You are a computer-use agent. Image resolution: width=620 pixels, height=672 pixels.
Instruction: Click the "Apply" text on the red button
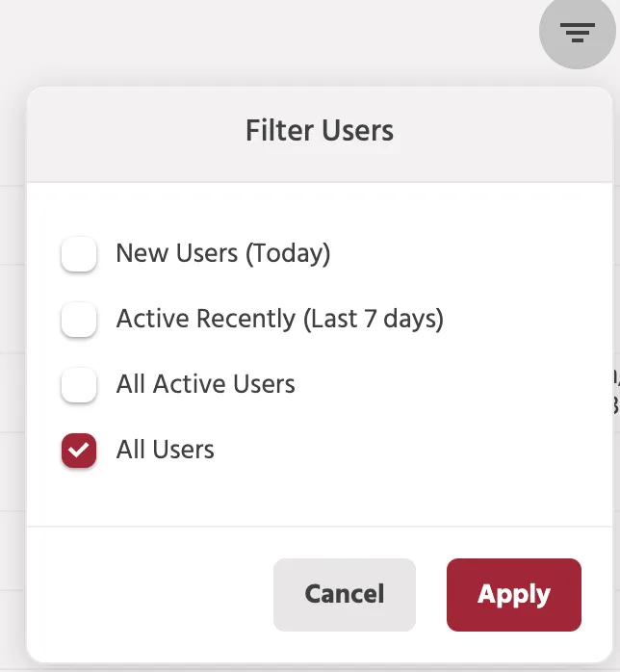click(x=514, y=595)
